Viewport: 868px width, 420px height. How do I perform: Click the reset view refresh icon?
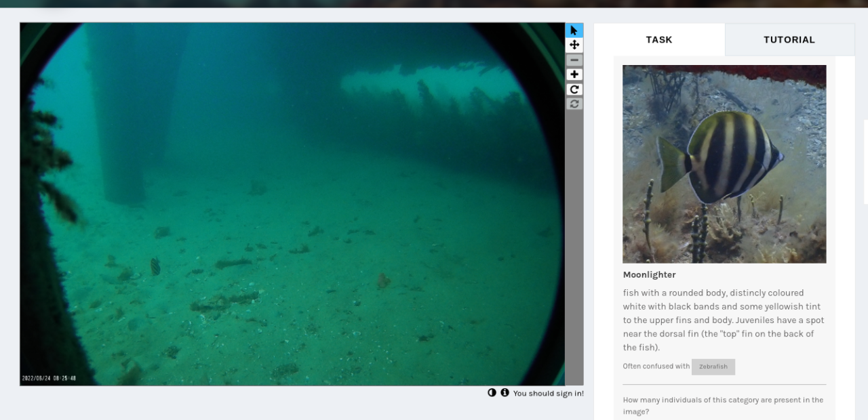pos(574,104)
